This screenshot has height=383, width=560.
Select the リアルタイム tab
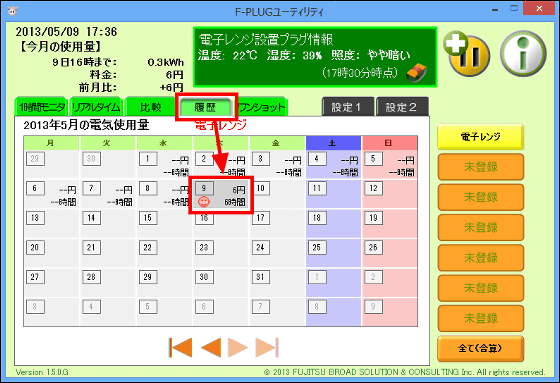[96, 107]
